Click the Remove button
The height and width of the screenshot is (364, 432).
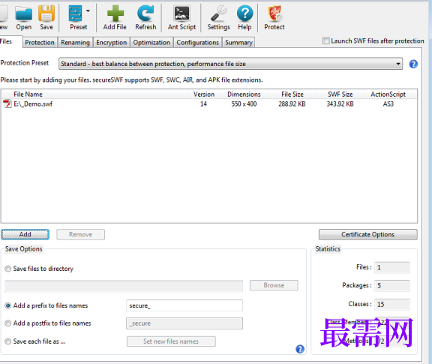click(80, 234)
